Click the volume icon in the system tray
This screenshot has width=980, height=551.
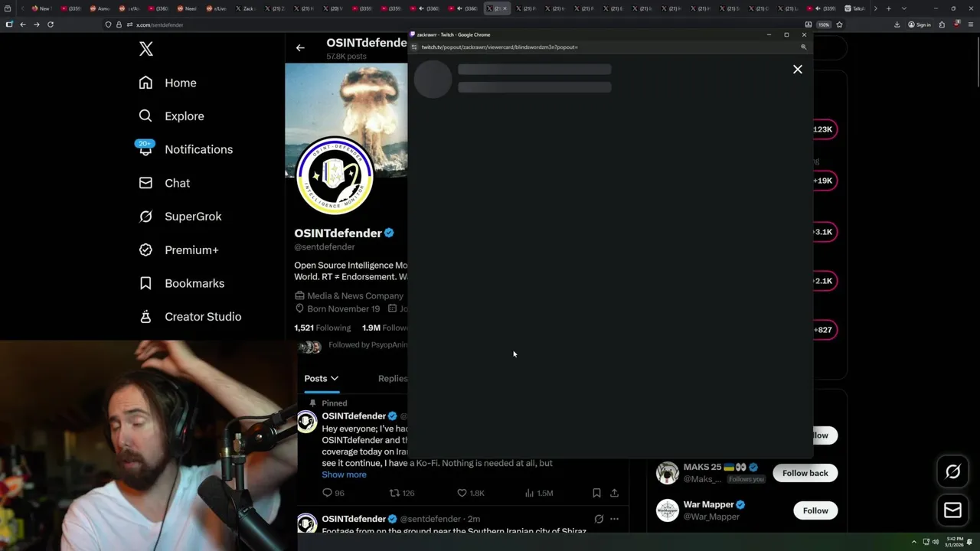936,542
